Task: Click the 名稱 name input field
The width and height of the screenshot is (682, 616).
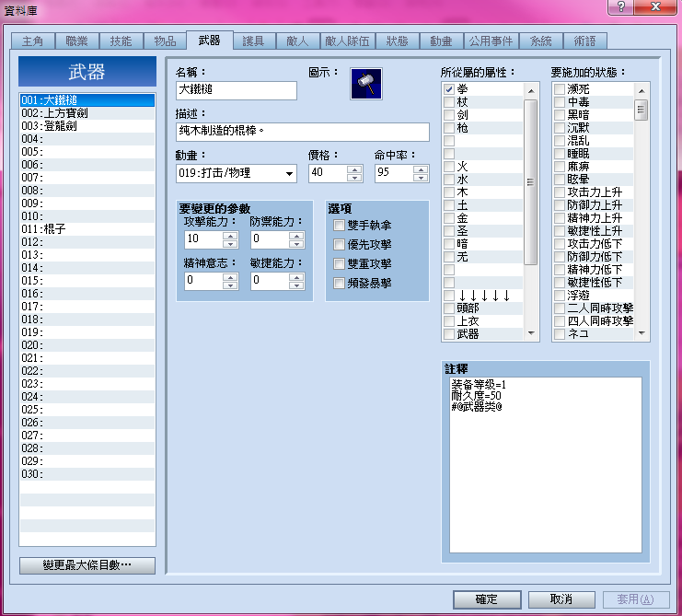Action: [x=237, y=90]
